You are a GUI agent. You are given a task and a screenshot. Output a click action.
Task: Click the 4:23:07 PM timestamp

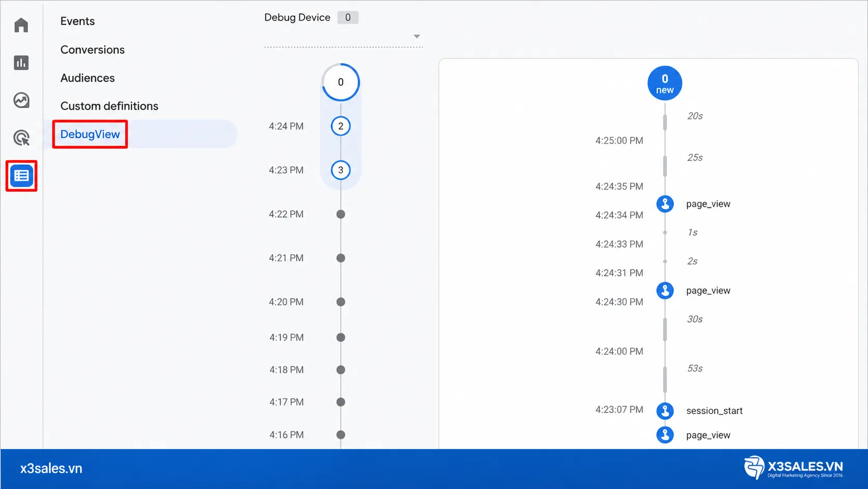[619, 409]
